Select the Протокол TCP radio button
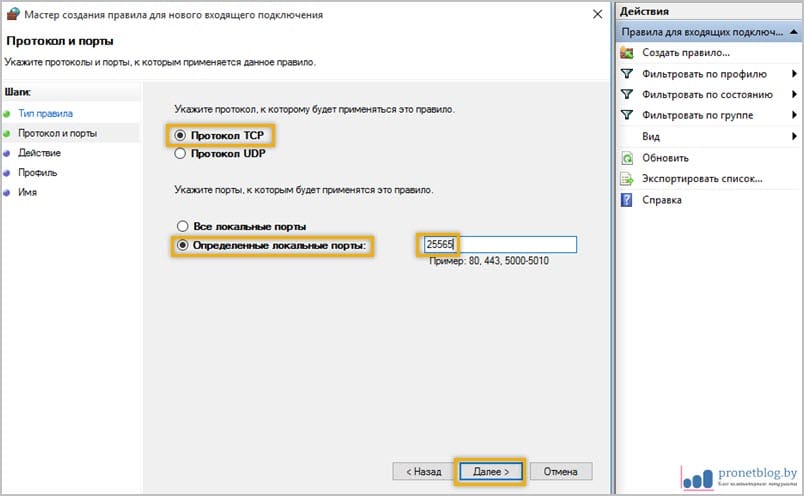The height and width of the screenshot is (496, 804). 181,135
